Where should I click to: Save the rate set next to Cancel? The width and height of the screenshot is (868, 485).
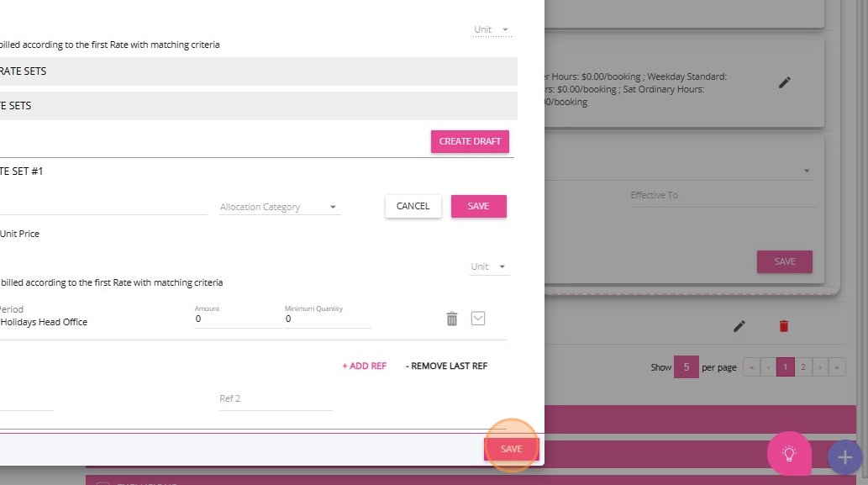pyautogui.click(x=478, y=206)
